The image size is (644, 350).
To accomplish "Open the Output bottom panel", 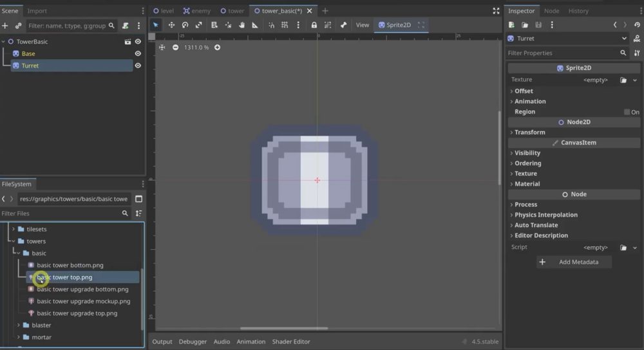I will [162, 342].
